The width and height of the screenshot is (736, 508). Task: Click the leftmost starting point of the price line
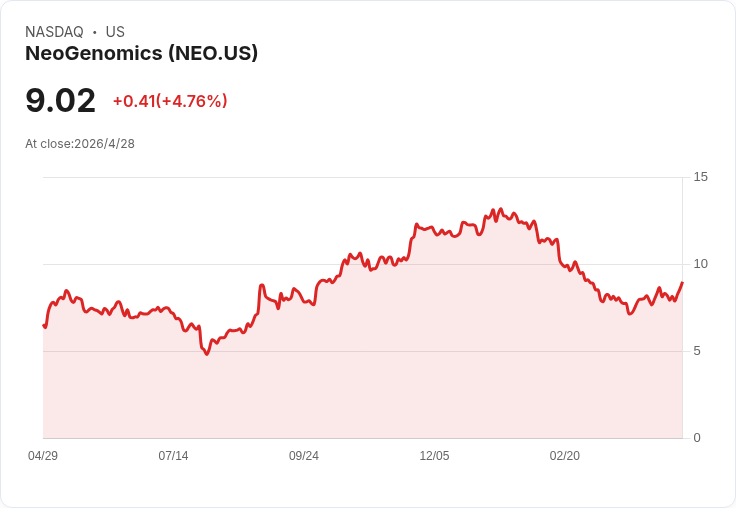pos(44,325)
